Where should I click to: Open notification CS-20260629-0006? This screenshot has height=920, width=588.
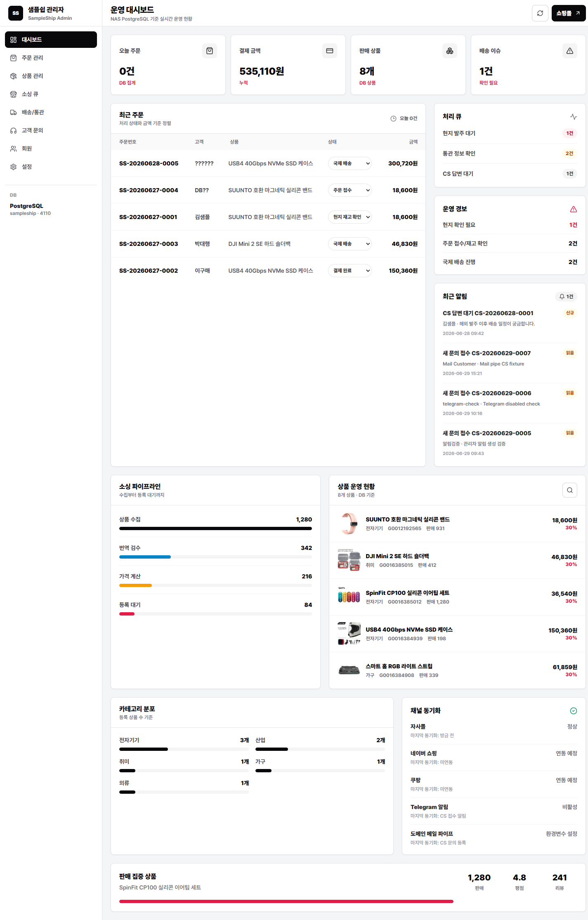(510, 403)
